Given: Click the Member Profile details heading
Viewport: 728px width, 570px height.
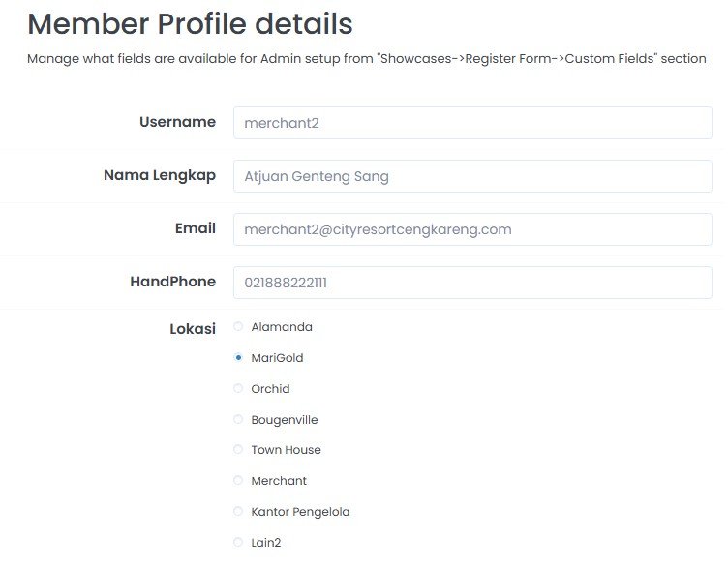Looking at the screenshot, I should click(x=190, y=23).
